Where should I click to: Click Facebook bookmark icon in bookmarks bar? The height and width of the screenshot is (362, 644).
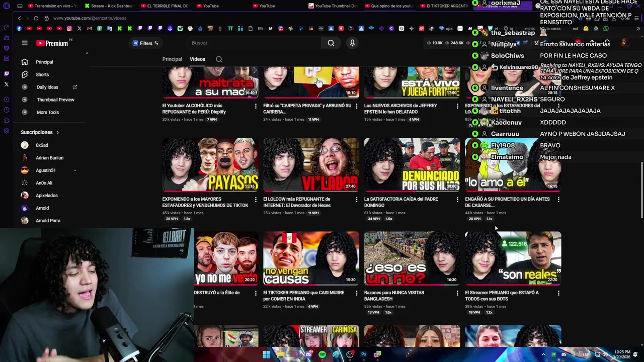coord(19,29)
